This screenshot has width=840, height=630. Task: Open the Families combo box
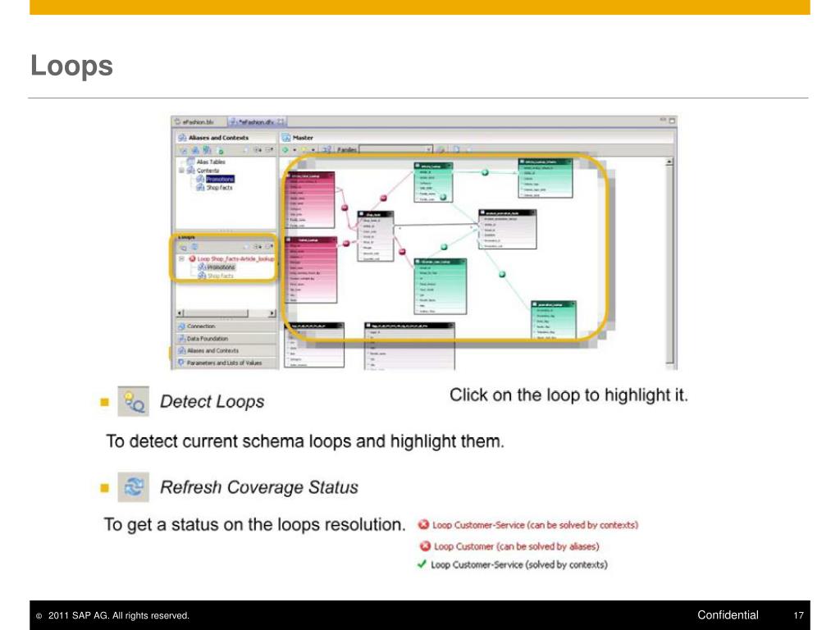click(x=396, y=149)
